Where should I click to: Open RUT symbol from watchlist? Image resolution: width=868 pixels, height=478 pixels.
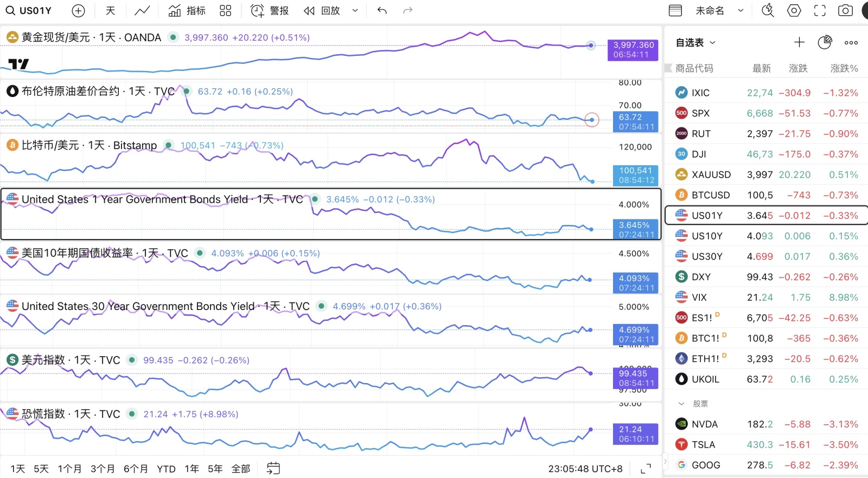tap(766, 134)
